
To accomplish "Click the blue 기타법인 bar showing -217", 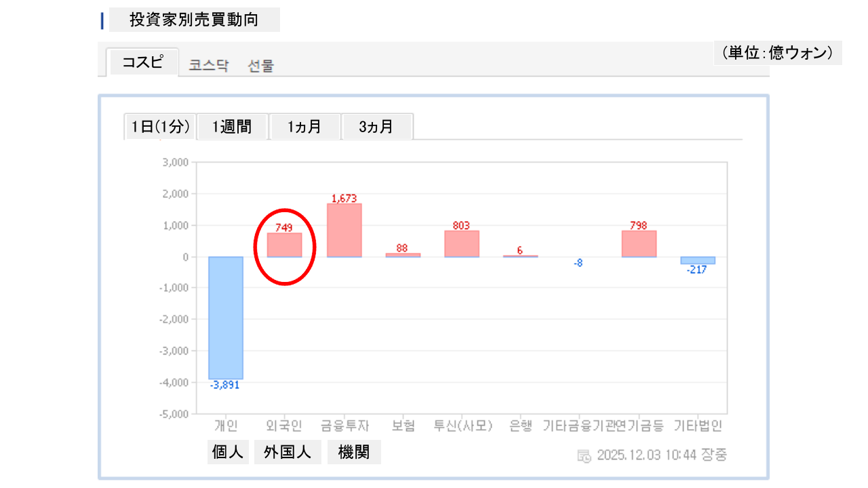I will pos(698,260).
